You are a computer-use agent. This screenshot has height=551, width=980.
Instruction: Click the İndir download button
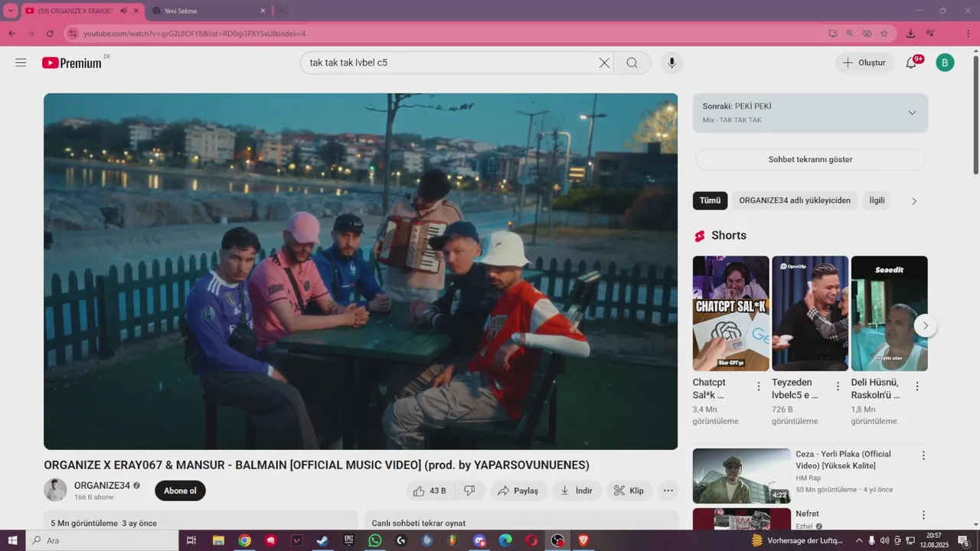(577, 491)
